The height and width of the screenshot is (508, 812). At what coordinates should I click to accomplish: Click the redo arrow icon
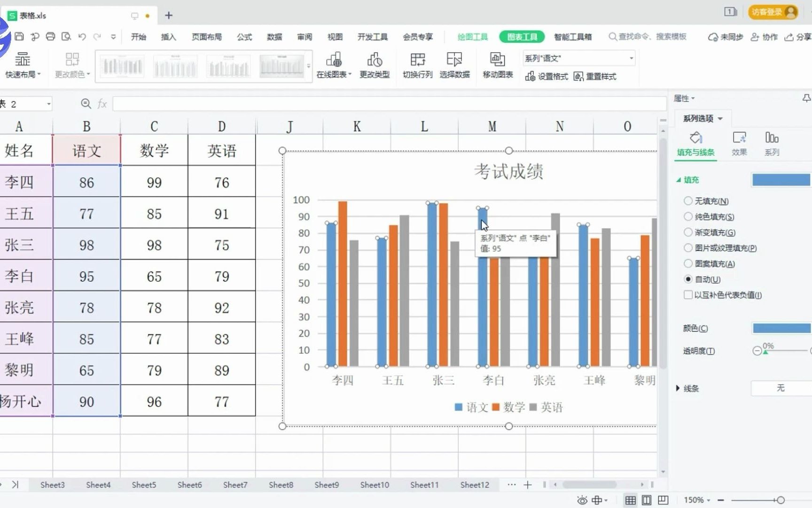tap(97, 37)
